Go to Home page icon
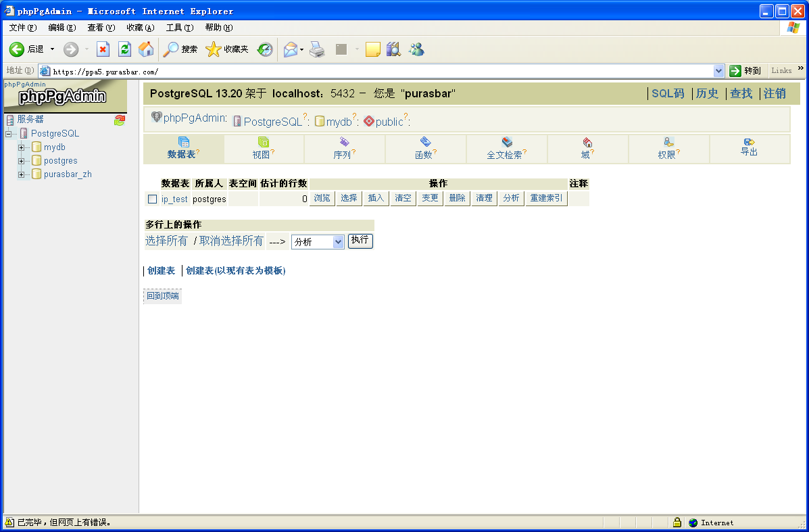809x532 pixels. click(146, 49)
